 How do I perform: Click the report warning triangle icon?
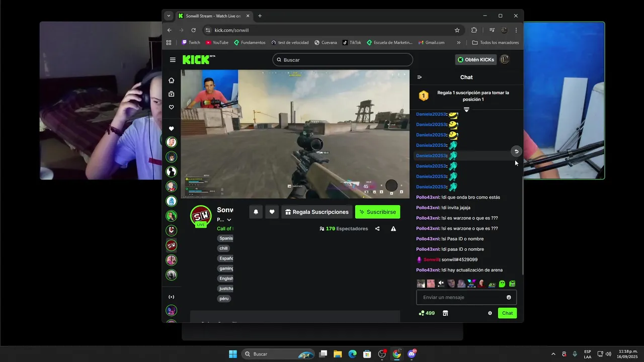tap(393, 229)
